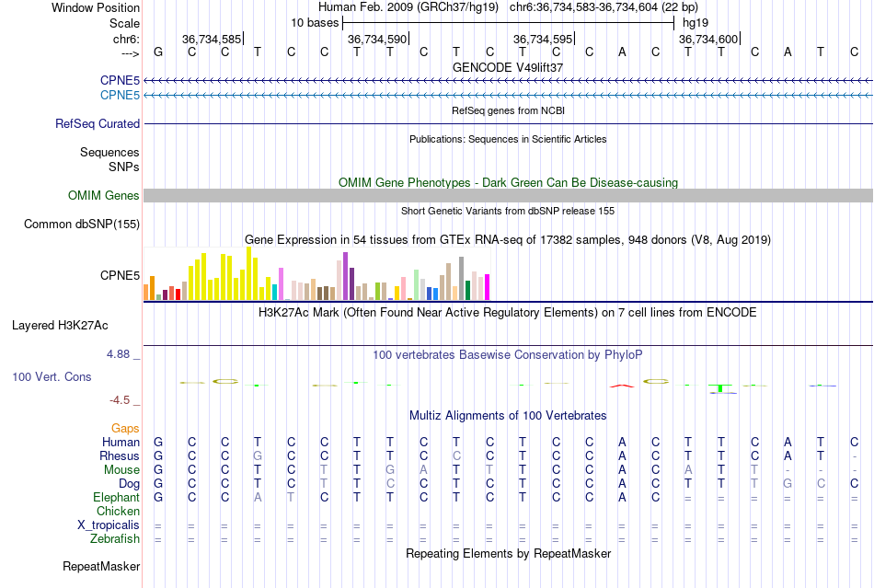Click the Dog alignment row label

129,484
